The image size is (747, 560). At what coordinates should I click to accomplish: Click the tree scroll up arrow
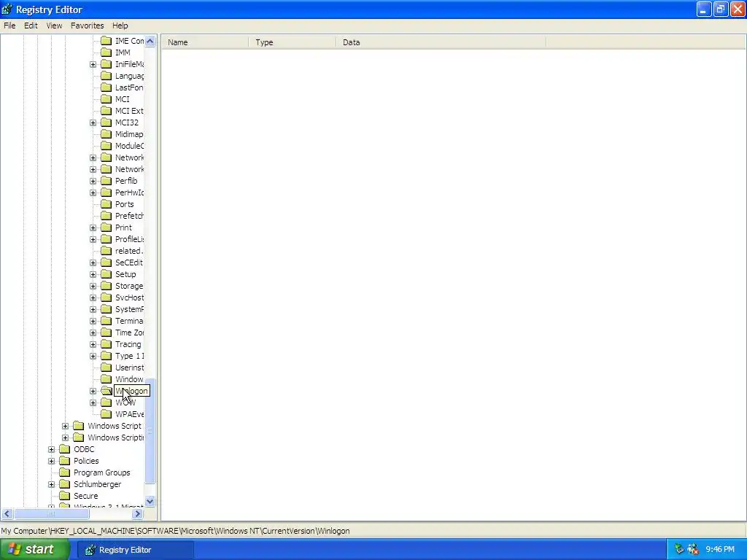tap(150, 42)
